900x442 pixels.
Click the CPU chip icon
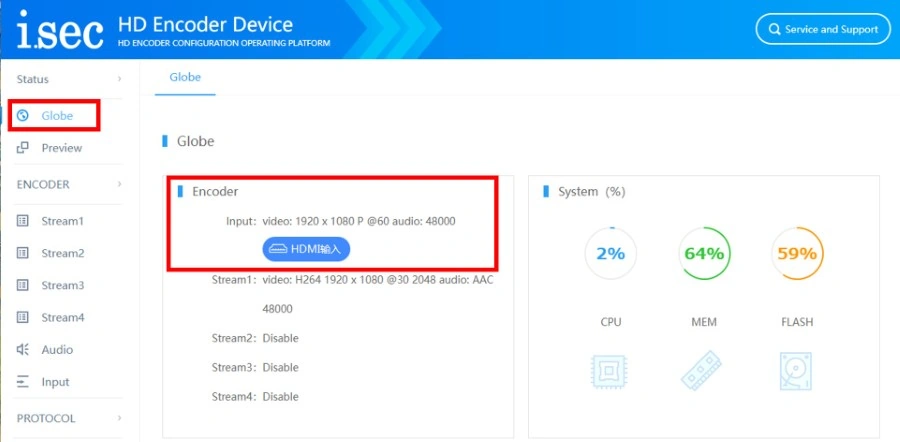[x=609, y=371]
